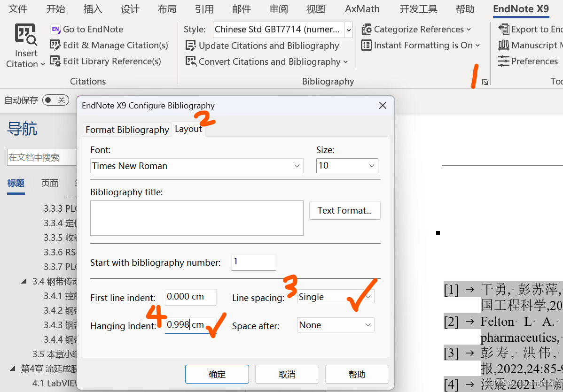
Task: Click Go to EndNote icon
Action: [55, 30]
